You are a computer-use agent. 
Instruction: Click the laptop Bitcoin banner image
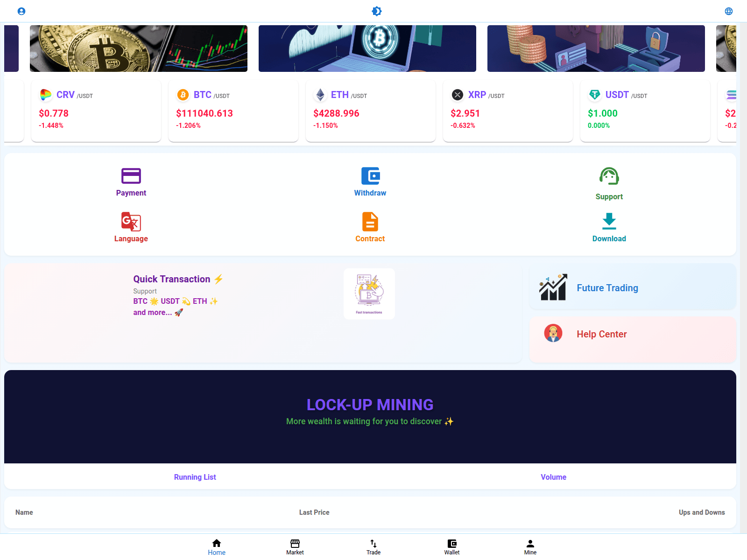click(x=367, y=49)
